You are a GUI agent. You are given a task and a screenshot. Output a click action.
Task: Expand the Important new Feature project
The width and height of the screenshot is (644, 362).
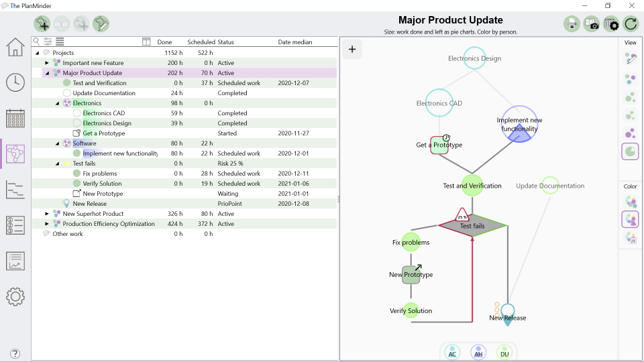point(47,63)
